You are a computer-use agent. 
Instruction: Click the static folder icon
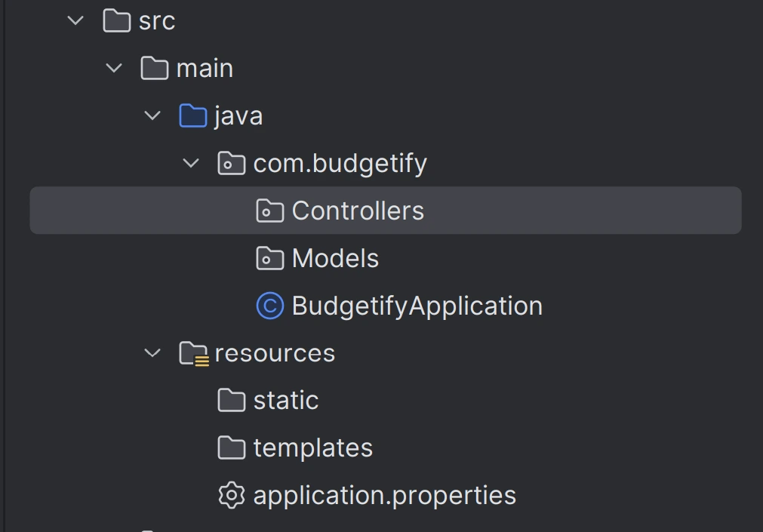click(232, 400)
